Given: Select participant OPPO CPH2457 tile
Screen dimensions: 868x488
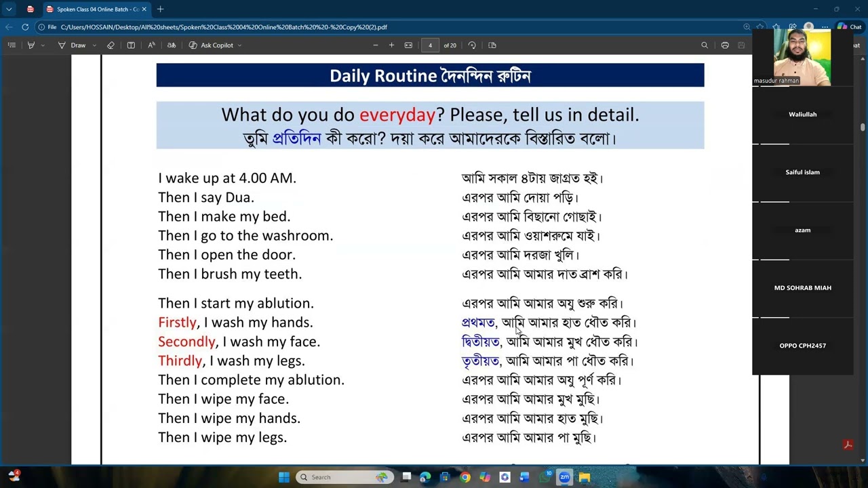Looking at the screenshot, I should [x=802, y=346].
